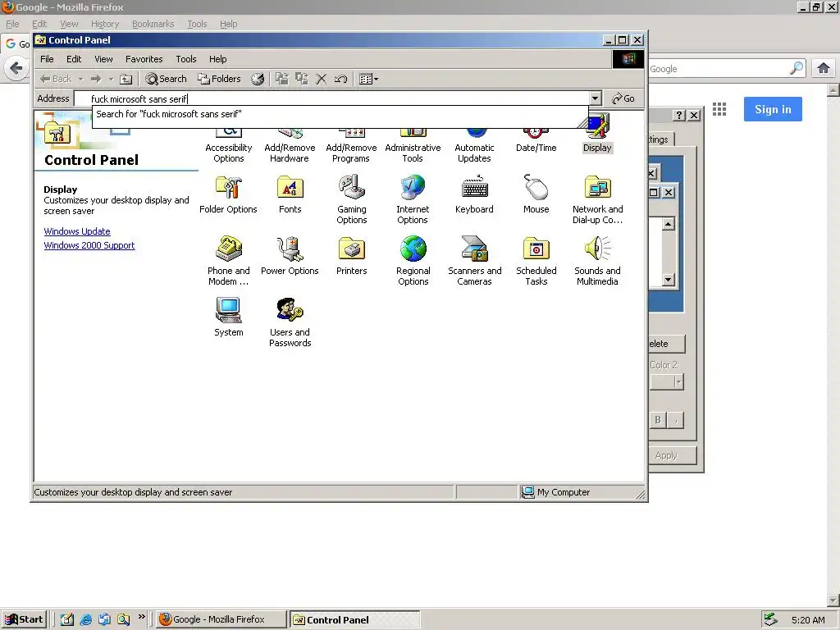
Task: Open the Mouse settings icon
Action: pyautogui.click(x=536, y=195)
